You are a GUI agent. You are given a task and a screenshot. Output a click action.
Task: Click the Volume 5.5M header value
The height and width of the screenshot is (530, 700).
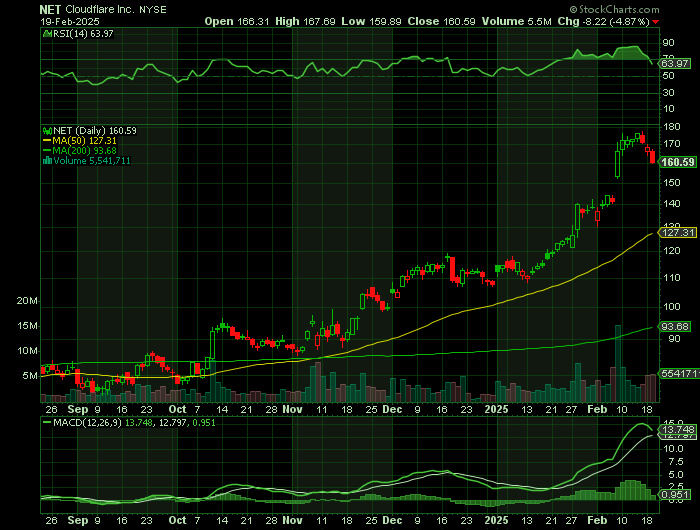[x=516, y=21]
